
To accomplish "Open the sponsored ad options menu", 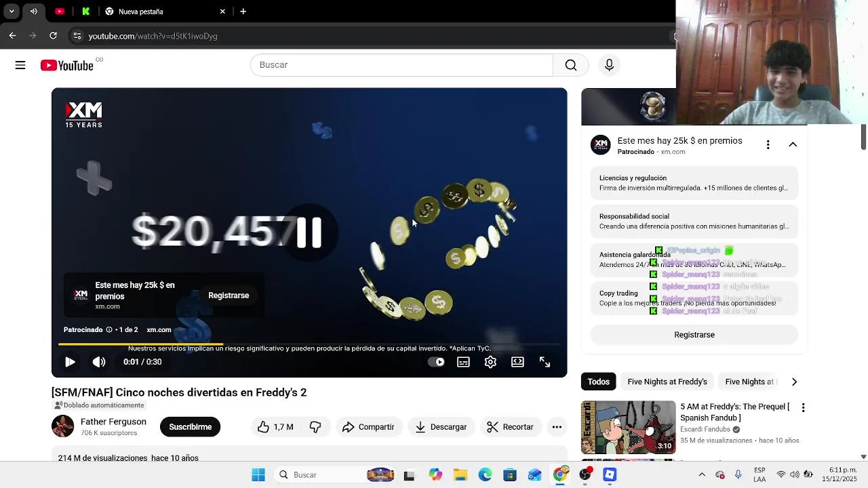I will pyautogui.click(x=768, y=144).
